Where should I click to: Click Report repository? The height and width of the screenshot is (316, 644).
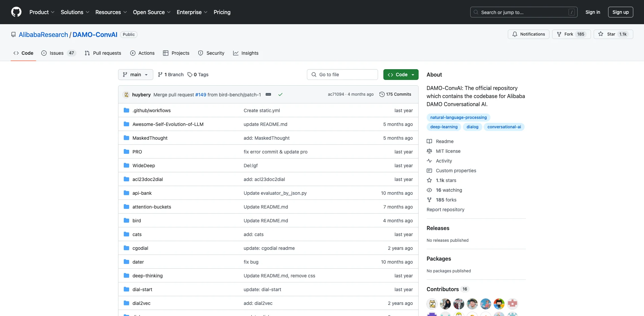445,210
